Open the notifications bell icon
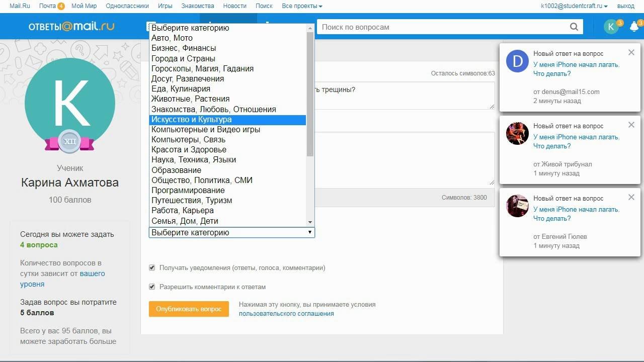 coord(634,27)
